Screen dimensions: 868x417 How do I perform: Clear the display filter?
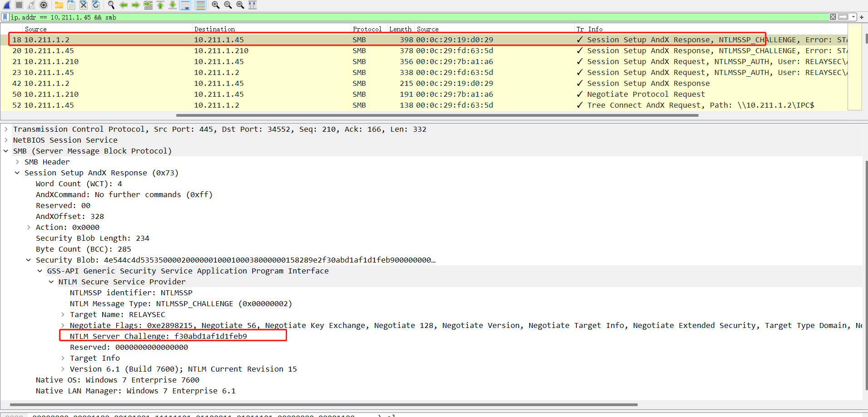(x=833, y=17)
